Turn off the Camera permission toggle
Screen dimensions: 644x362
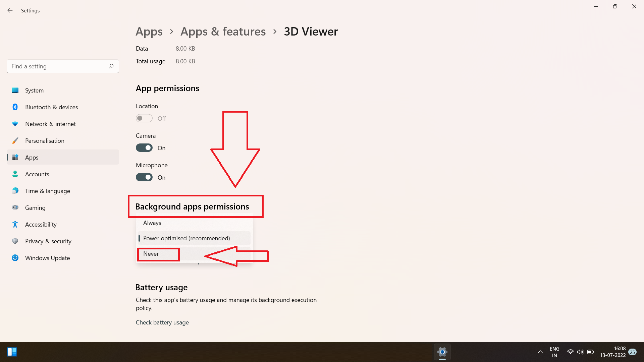click(x=144, y=148)
